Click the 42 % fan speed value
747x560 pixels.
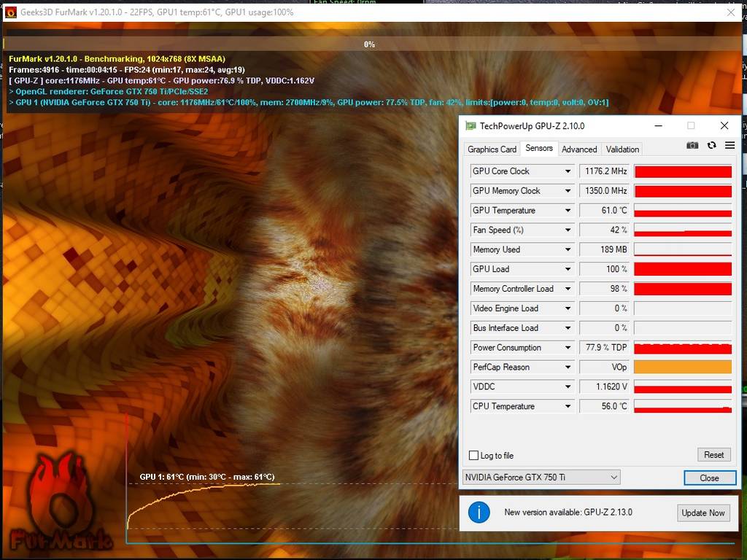click(x=604, y=230)
